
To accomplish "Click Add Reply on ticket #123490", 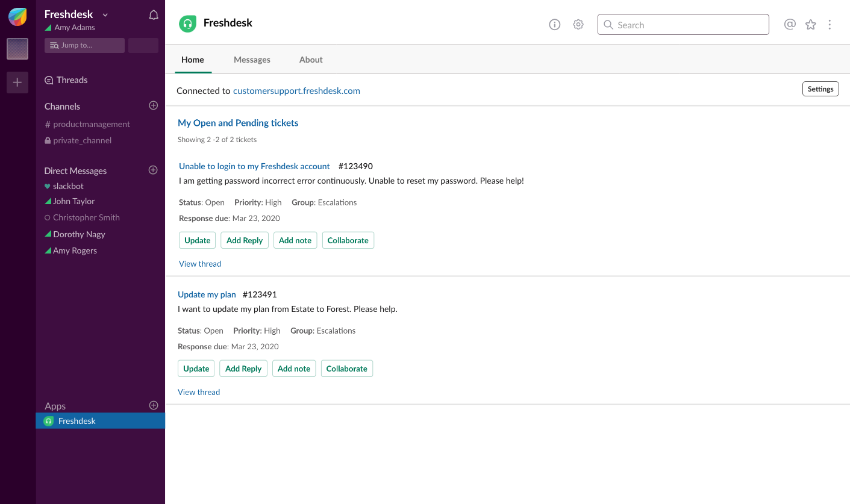I will pyautogui.click(x=245, y=240).
